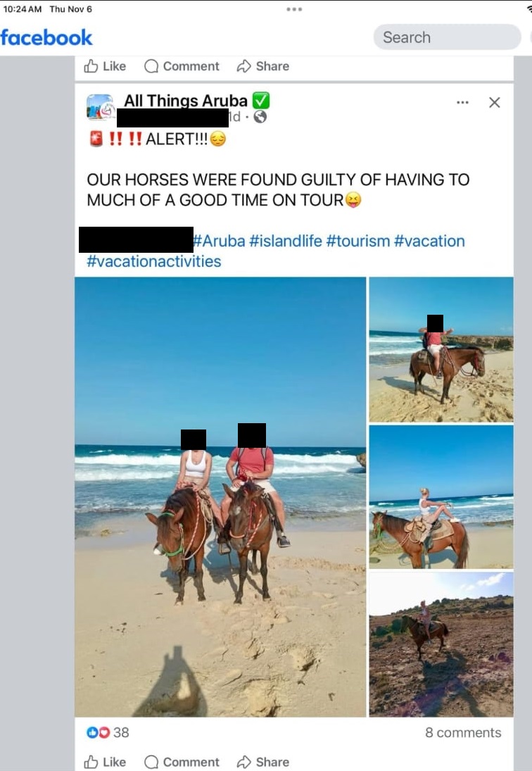This screenshot has width=532, height=771.
Task: Follow the #vacationactivities hashtag link
Action: 153,261
